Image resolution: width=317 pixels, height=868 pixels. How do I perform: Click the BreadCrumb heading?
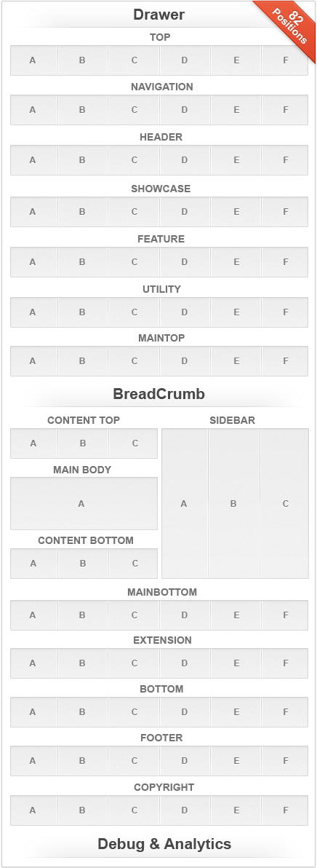159,394
